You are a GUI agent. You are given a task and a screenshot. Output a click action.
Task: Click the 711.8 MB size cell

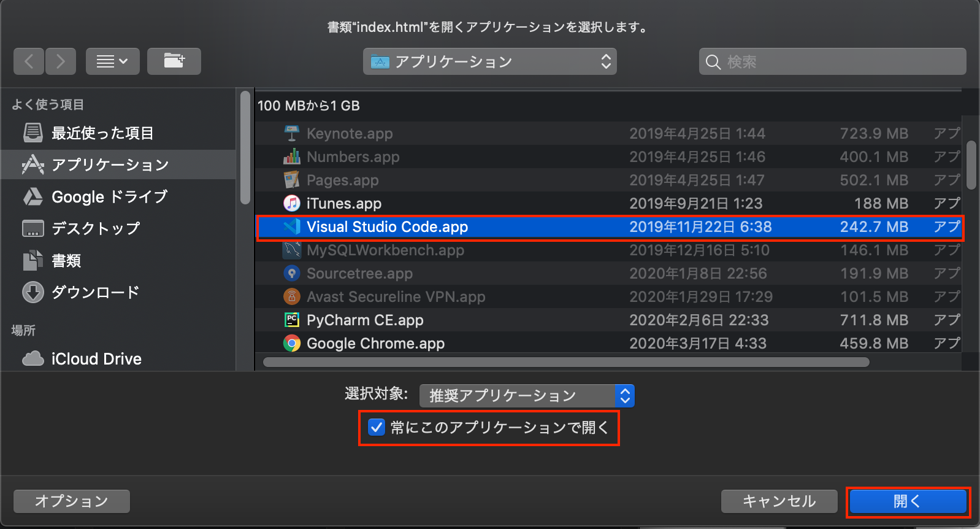point(874,320)
